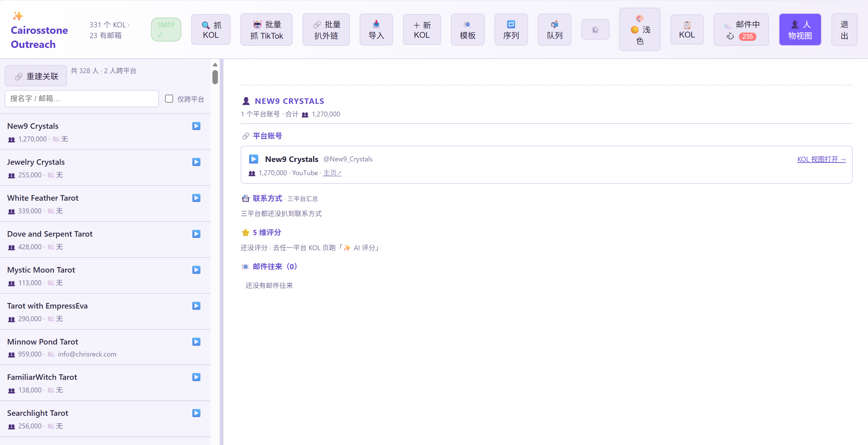
Task: Switch to the KOL view tab
Action: [x=687, y=30]
